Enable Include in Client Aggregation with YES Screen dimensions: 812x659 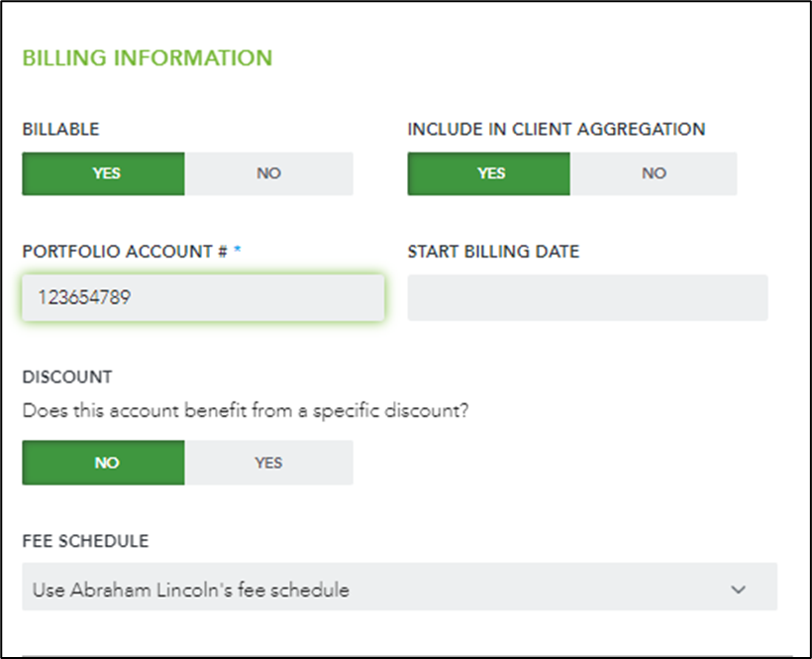tap(489, 173)
